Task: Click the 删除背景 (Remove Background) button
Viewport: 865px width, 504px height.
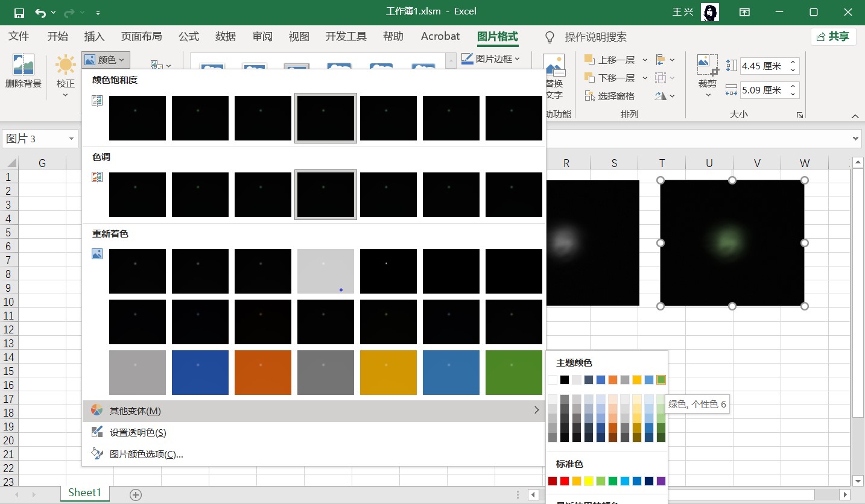Action: tap(24, 72)
